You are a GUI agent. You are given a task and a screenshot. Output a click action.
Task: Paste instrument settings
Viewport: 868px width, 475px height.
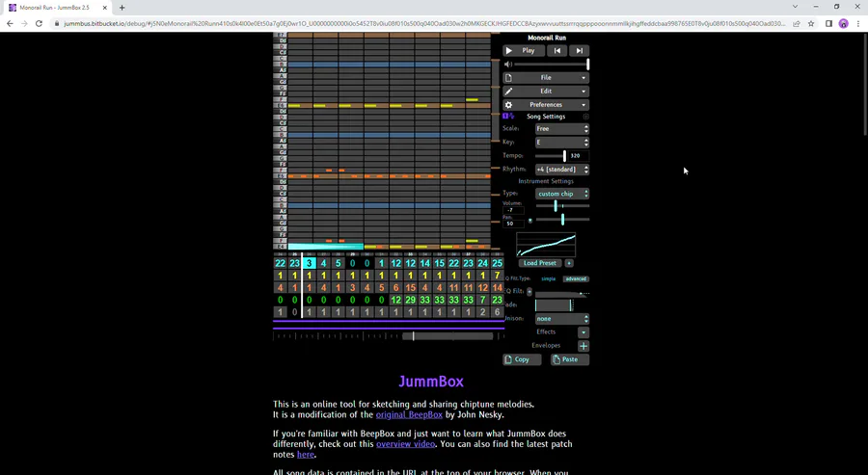coord(570,359)
